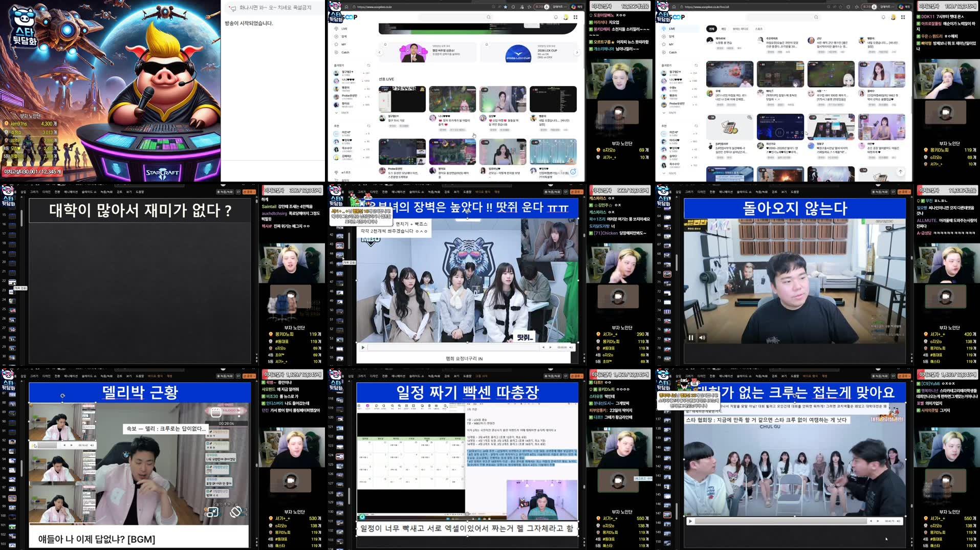The image size is (980, 550).
Task: Open the SOOP profile avatar menu
Action: [x=565, y=17]
